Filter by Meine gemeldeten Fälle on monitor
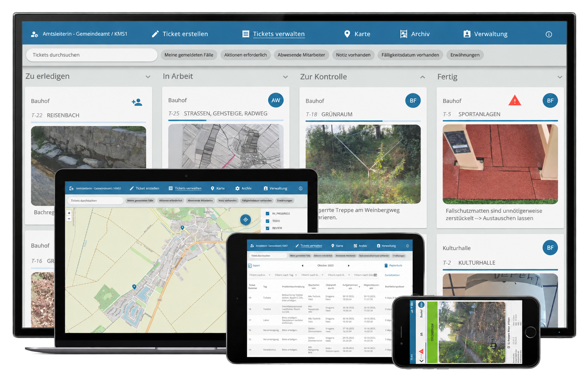The height and width of the screenshot is (382, 588). 189,55
